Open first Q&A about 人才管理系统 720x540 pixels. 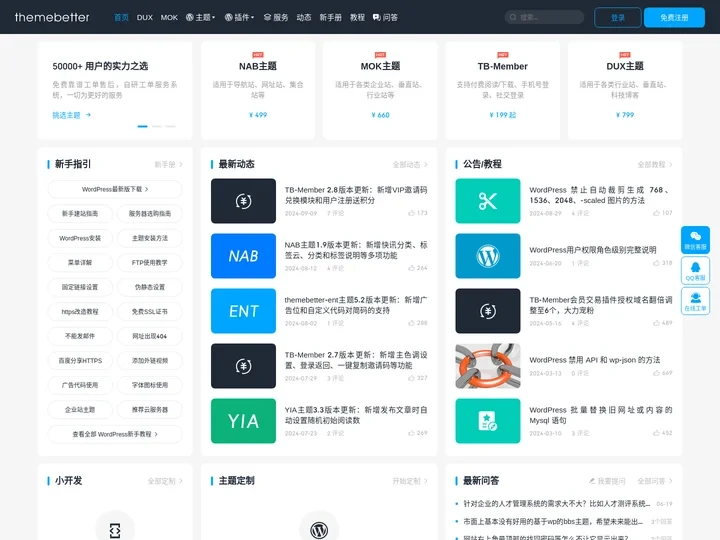(x=557, y=504)
